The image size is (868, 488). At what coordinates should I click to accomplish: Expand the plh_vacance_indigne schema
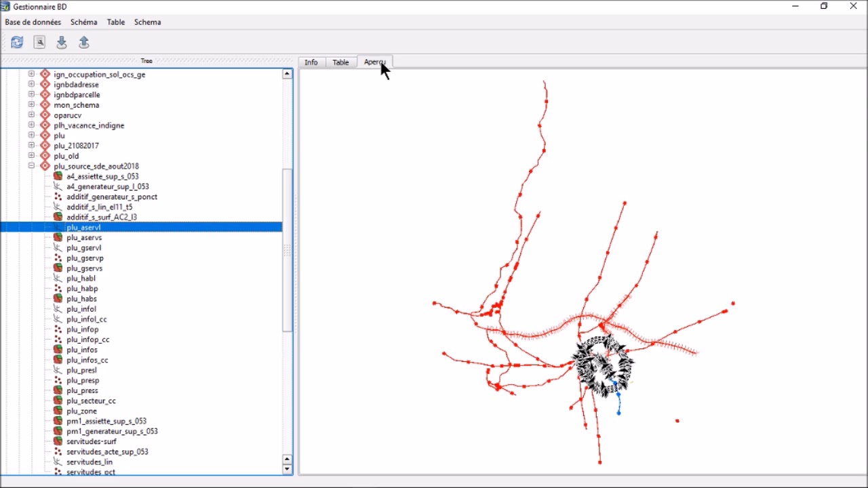coord(31,125)
